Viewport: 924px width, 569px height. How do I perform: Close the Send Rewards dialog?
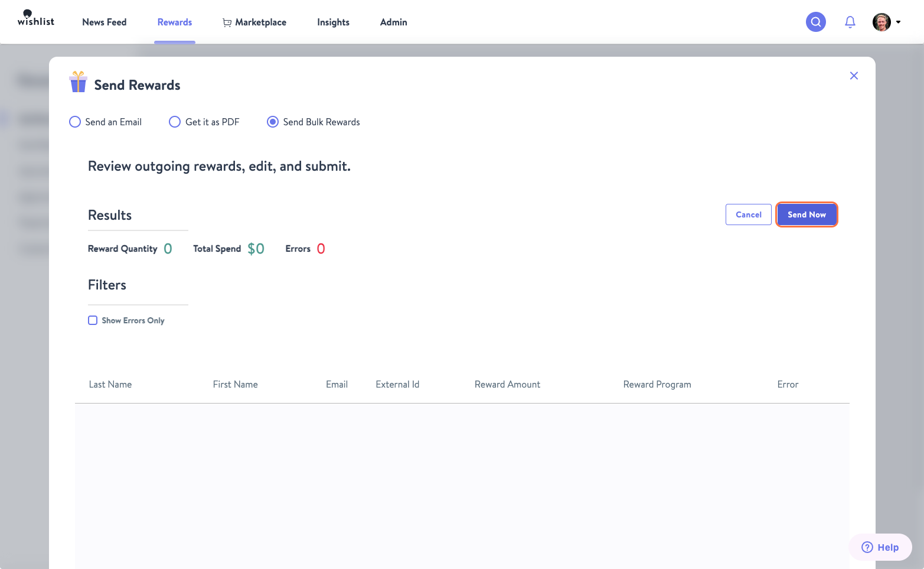tap(854, 76)
